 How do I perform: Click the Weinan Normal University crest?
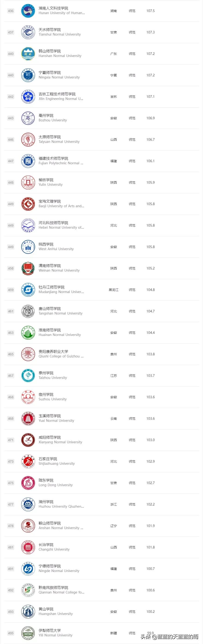point(28,268)
